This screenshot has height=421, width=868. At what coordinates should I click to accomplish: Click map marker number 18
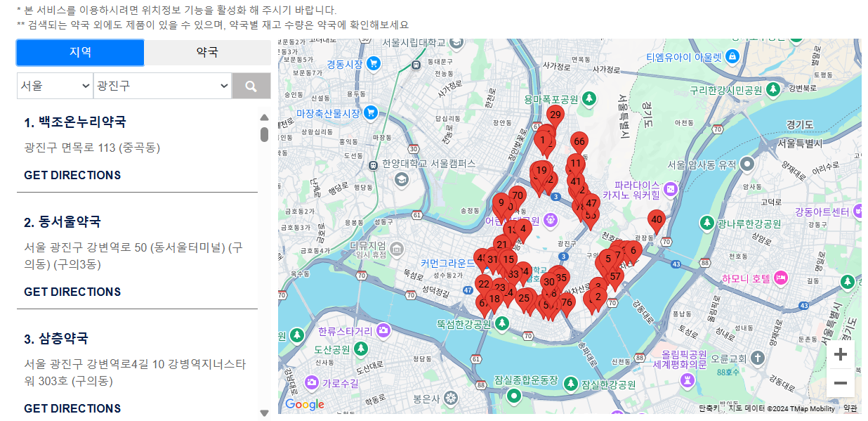tap(494, 301)
